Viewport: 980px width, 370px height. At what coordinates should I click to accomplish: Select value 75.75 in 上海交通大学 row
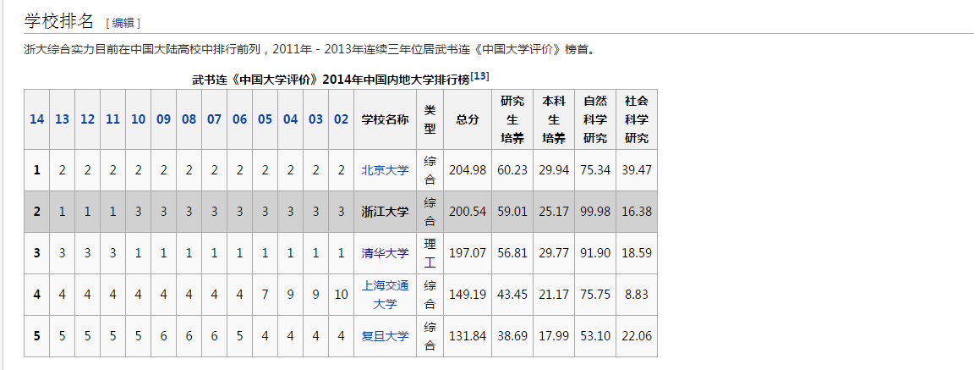[x=595, y=295]
